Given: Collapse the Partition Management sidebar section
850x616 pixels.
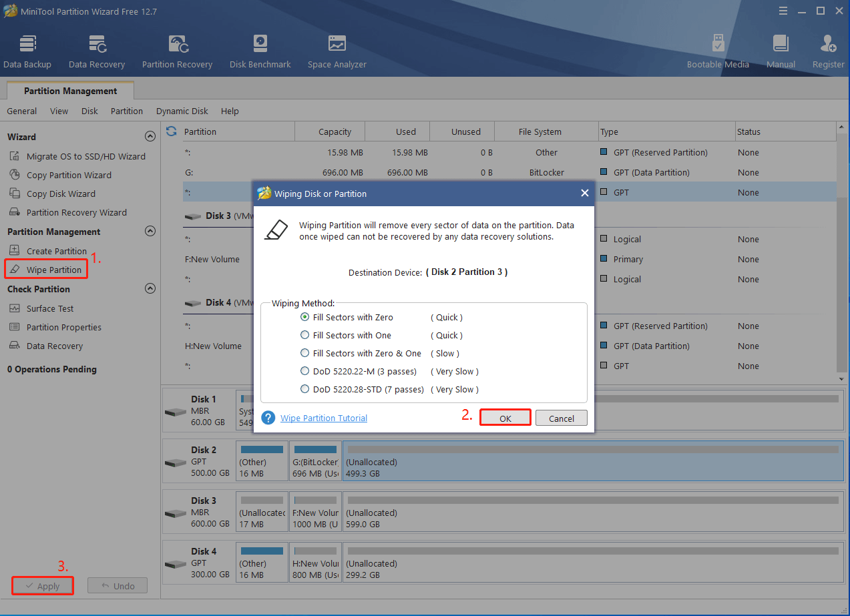Looking at the screenshot, I should click(x=150, y=231).
